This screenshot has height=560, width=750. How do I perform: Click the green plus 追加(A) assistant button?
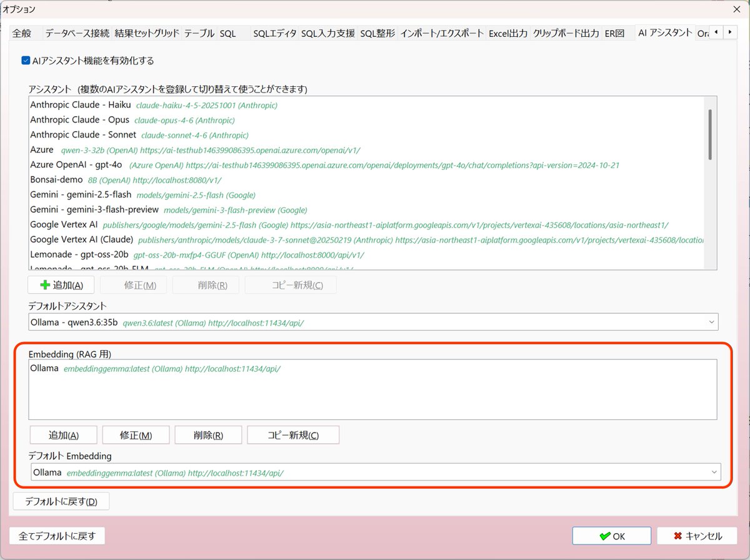point(61,285)
